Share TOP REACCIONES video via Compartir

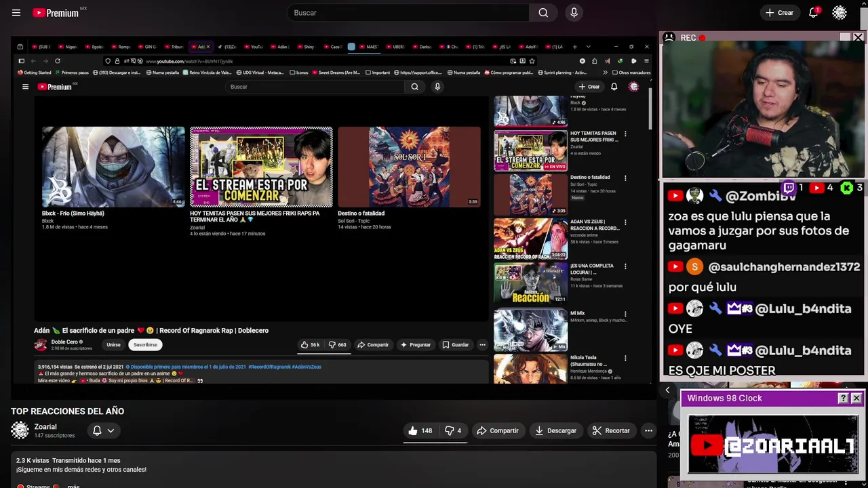497,430
